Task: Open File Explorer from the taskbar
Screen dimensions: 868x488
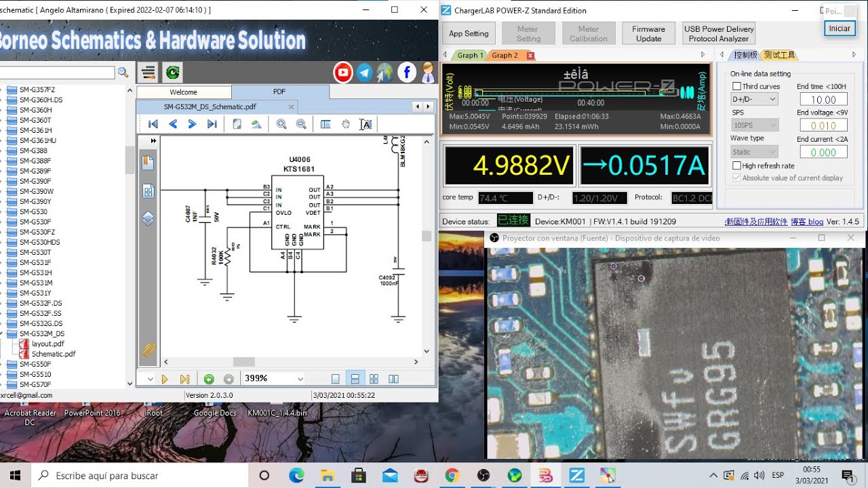Action: point(328,475)
